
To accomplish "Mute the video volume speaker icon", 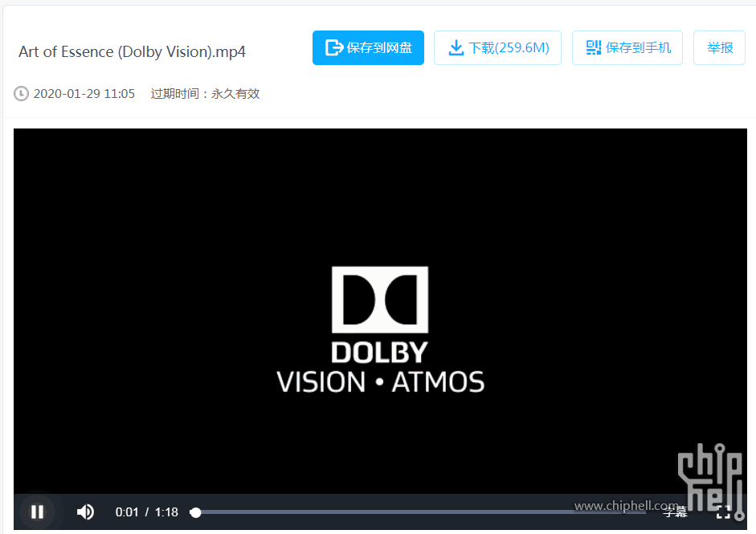I will coord(85,512).
